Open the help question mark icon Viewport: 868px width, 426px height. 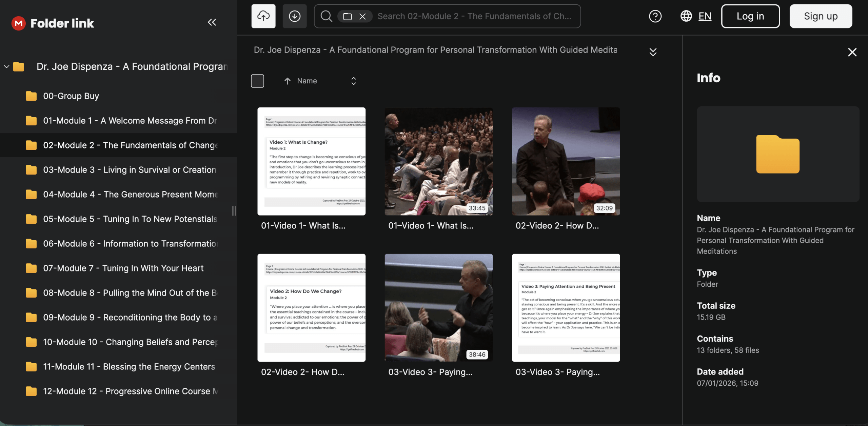[655, 16]
